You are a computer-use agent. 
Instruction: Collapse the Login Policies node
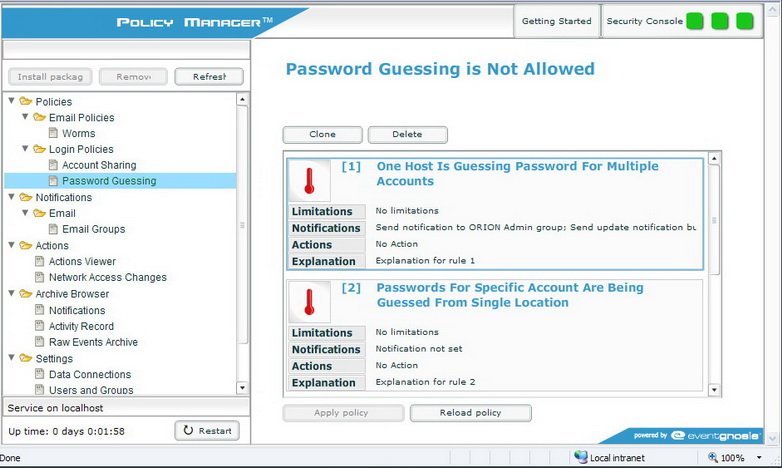coord(25,149)
